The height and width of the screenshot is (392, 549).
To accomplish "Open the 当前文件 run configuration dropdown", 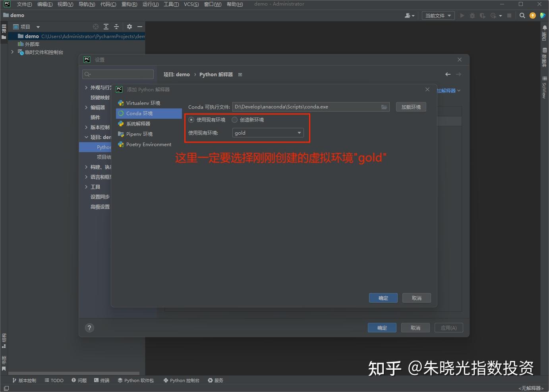I will pyautogui.click(x=438, y=15).
